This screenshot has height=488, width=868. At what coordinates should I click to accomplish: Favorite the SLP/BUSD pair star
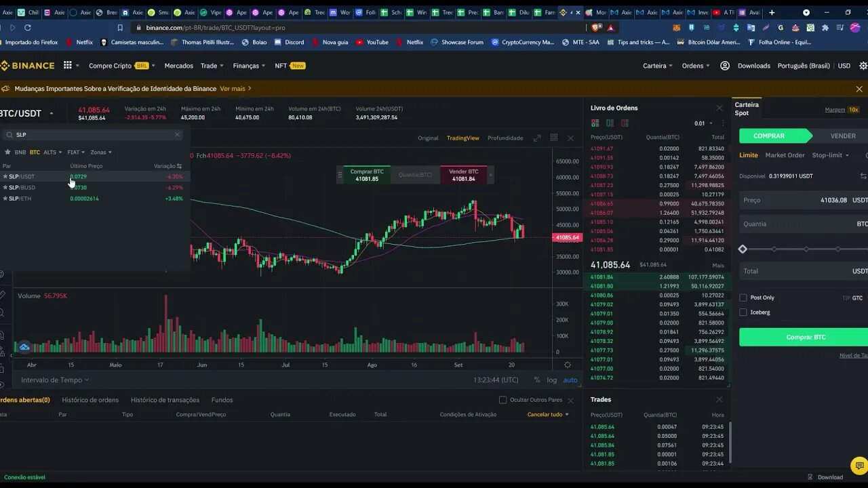[x=5, y=187]
